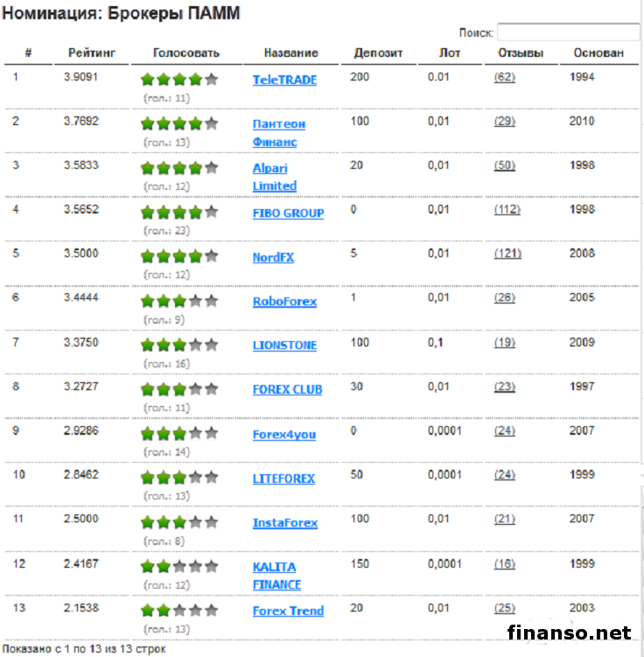644x657 pixels.
Task: Sort table by Рейтинг column
Action: pos(91,53)
